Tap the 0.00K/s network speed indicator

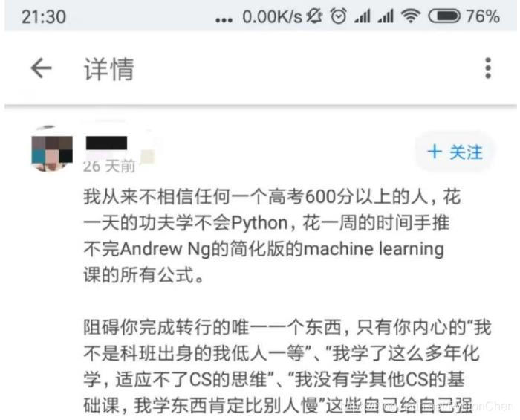click(x=273, y=16)
